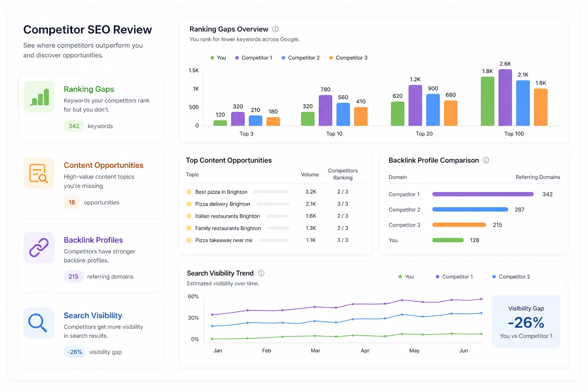Toggle Competitor 2 legend in visibility trend

pos(511,277)
